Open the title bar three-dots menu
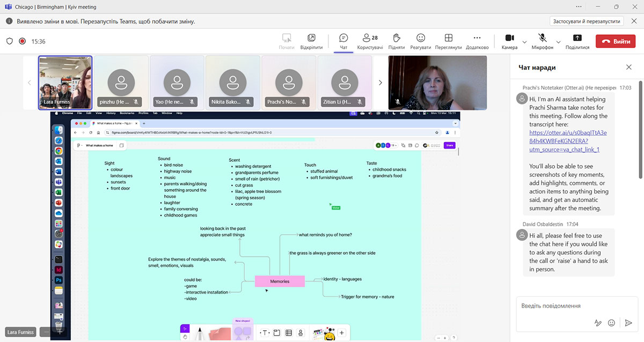Screen dimensions: 644x342 (x=578, y=6)
